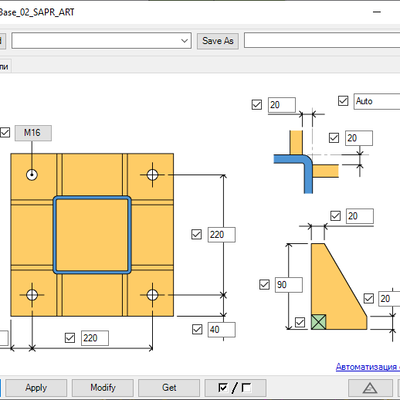Click the Save As button
The image size is (400, 400).
218,41
